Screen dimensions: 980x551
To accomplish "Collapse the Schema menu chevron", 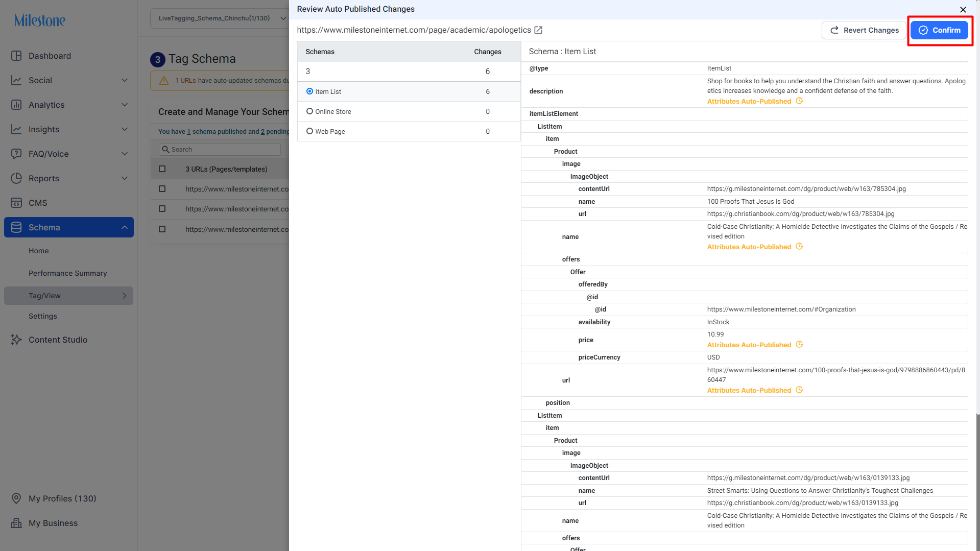I will pyautogui.click(x=125, y=227).
